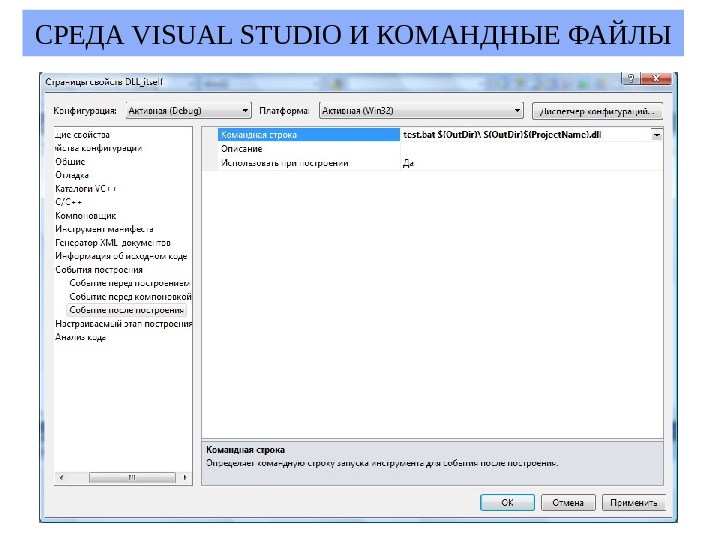
Task: Close the Страницы свойств dialog
Action: (656, 79)
